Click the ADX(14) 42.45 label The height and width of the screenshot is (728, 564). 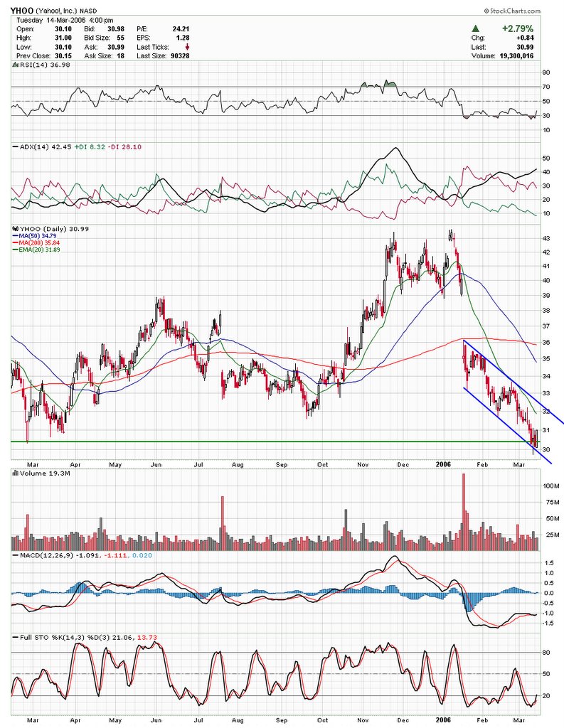tap(46, 147)
